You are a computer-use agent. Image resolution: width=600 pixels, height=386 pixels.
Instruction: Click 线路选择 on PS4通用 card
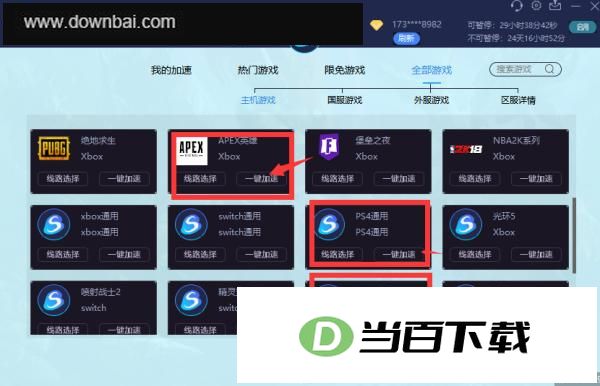tap(338, 254)
